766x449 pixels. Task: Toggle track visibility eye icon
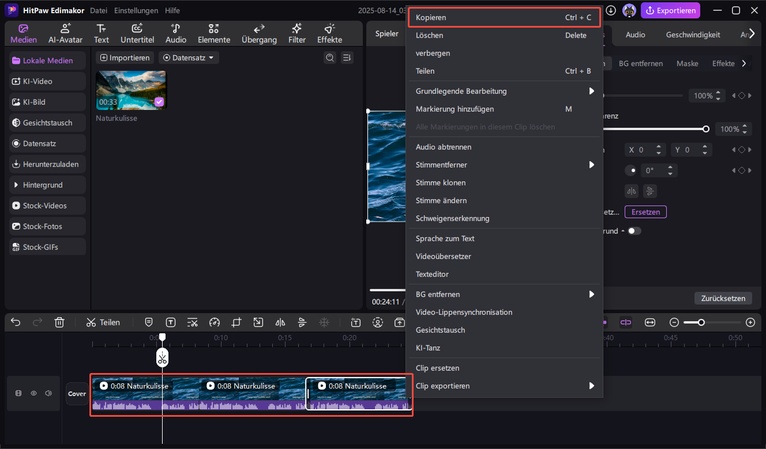click(x=33, y=393)
